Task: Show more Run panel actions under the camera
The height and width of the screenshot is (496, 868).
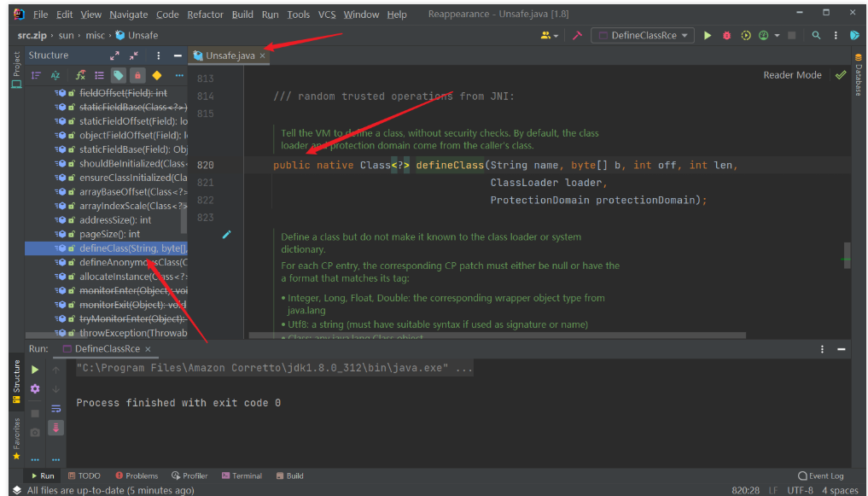Action: coord(35,459)
